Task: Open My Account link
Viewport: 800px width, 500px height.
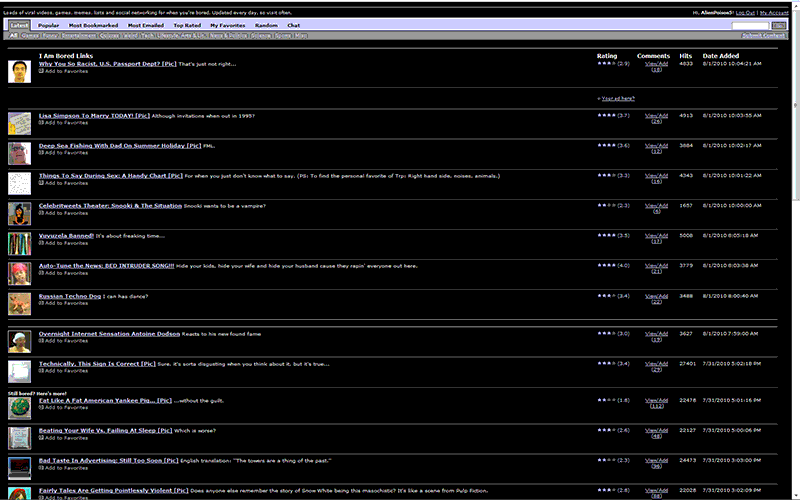Action: [x=774, y=13]
